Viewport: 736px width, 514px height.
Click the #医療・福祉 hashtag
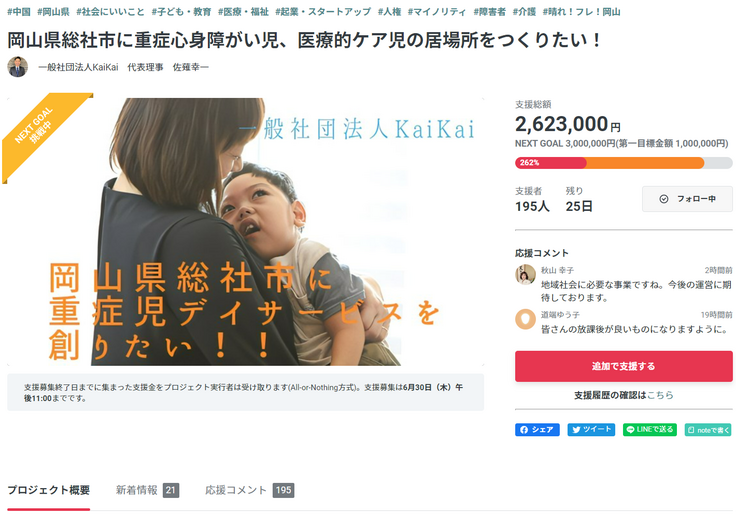point(243,12)
